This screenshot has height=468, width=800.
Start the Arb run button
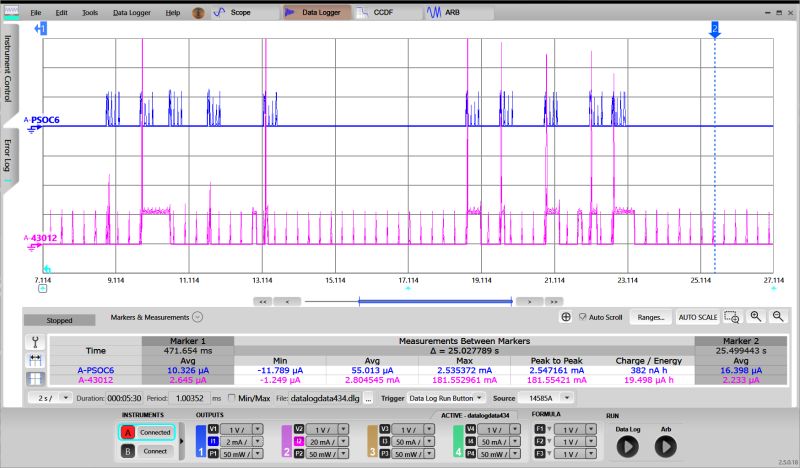click(x=665, y=447)
